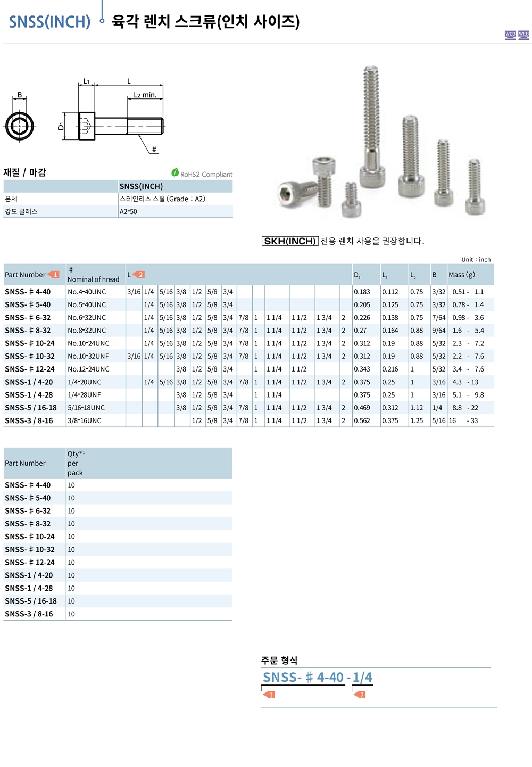
Task: Select the 1/4-20UNC thread cell
Action: 85,382
